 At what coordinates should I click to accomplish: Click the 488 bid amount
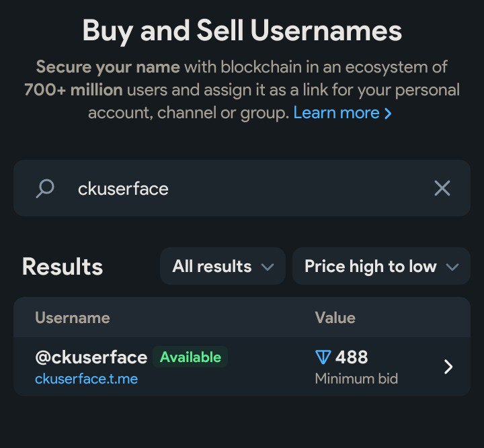coord(352,357)
